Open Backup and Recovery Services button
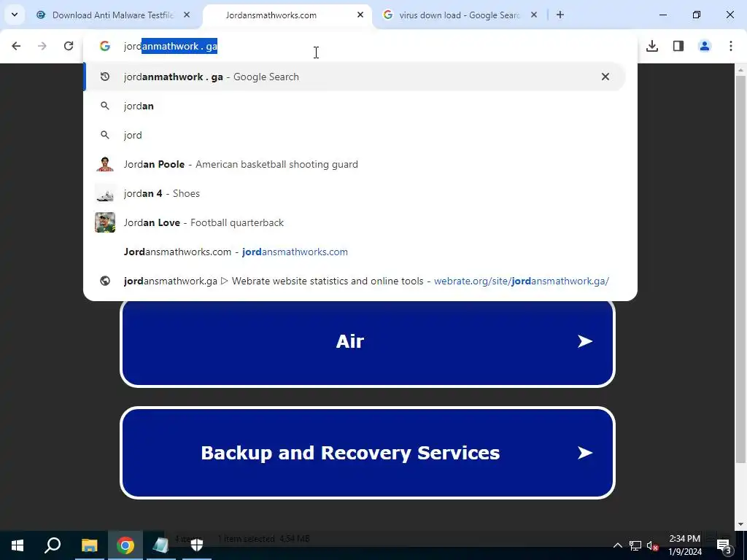The height and width of the screenshot is (560, 747). [x=368, y=453]
